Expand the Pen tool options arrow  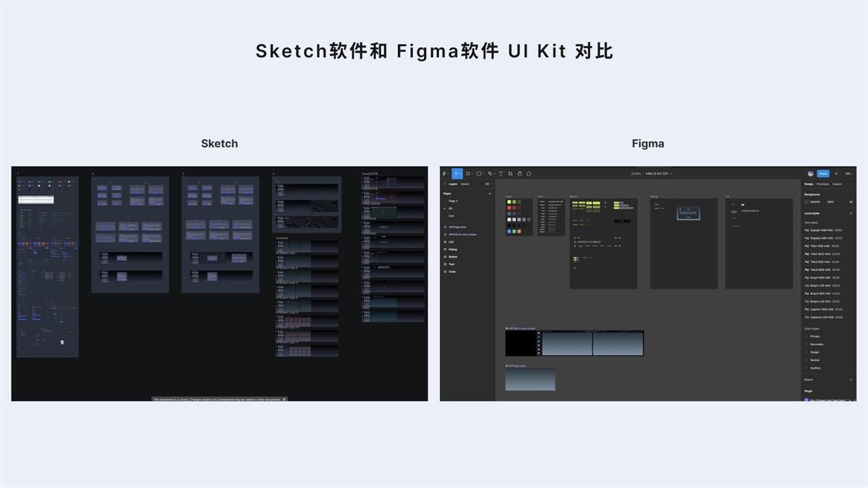point(494,174)
